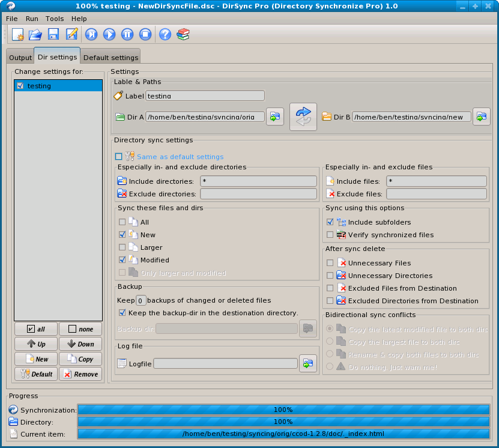The height and width of the screenshot is (448, 499).
Task: Create a new file via toolbar icon
Action: 18,34
